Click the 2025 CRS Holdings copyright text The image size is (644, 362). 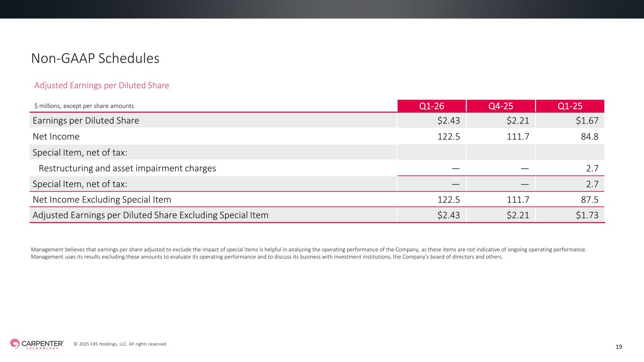(x=120, y=344)
